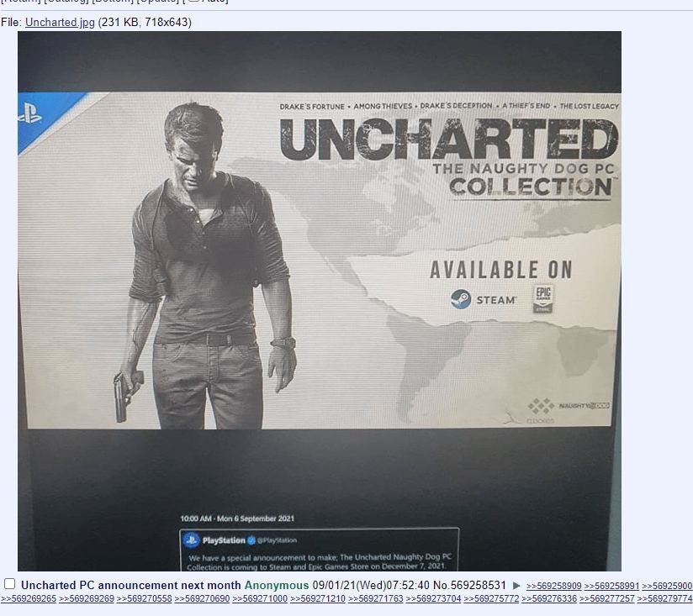Click the "No." link in the post header
Screen dimensions: 693x616
[441, 585]
